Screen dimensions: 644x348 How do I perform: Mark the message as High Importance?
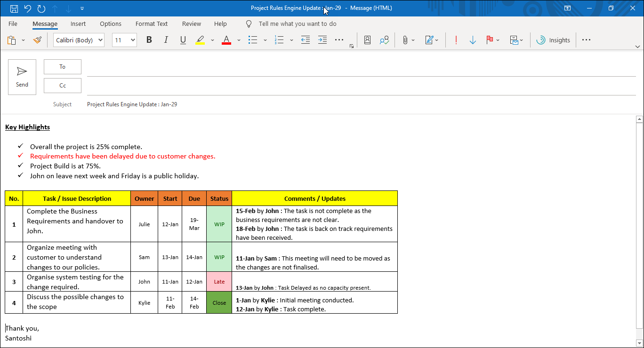point(455,40)
